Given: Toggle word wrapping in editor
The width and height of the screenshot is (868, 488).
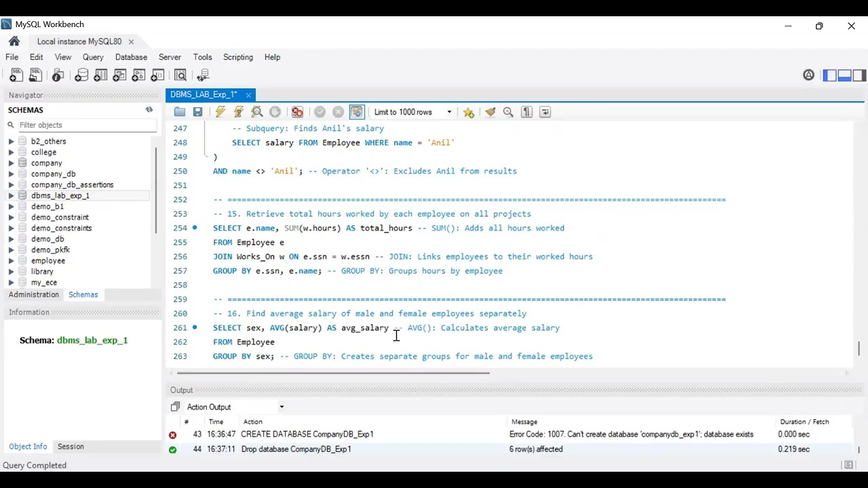Looking at the screenshot, I should click(x=545, y=112).
